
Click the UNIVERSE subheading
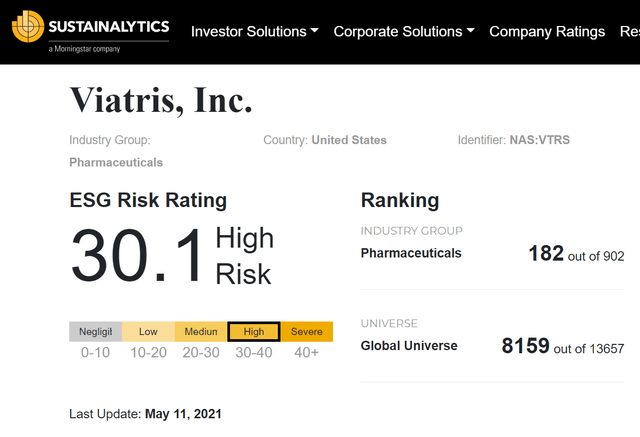click(389, 324)
